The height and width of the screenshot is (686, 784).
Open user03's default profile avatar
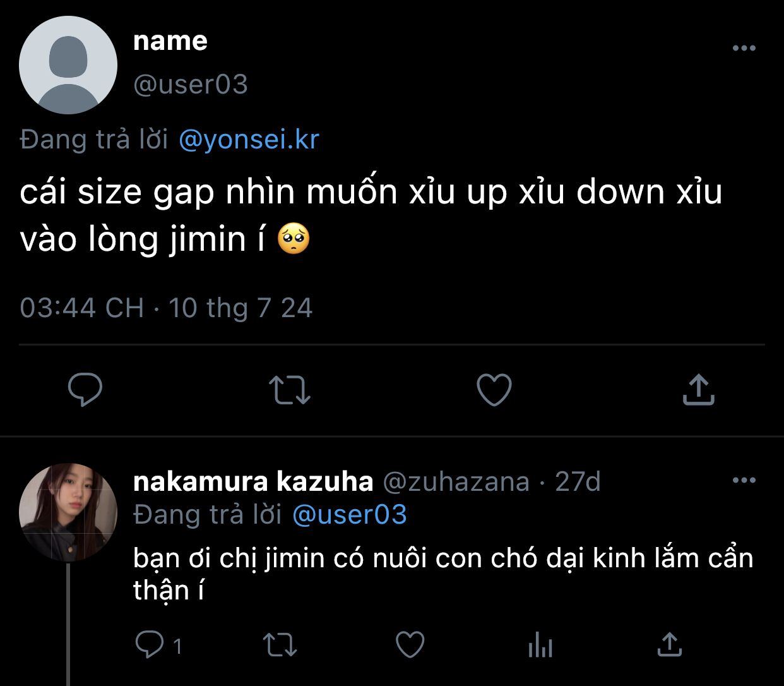point(68,65)
